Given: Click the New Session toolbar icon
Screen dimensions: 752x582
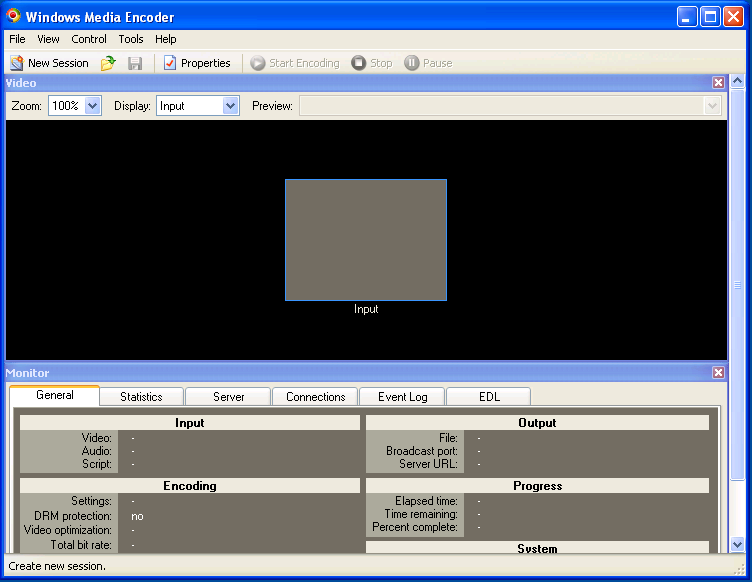Looking at the screenshot, I should point(17,63).
